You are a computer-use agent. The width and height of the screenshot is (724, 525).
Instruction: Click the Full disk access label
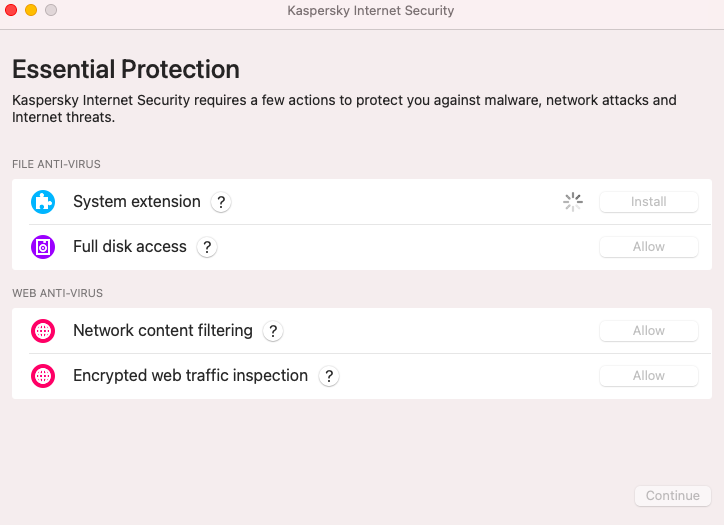(130, 247)
